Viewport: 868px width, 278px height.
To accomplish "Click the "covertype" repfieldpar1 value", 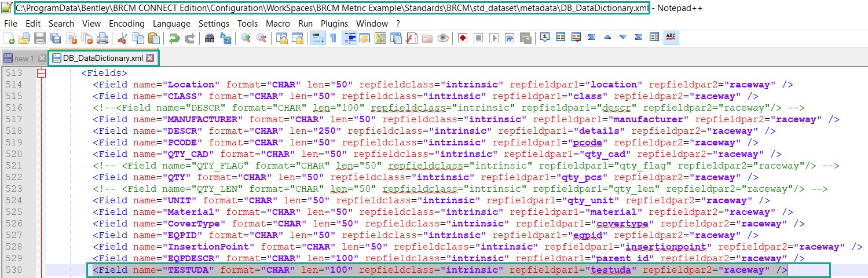I will click(622, 224).
